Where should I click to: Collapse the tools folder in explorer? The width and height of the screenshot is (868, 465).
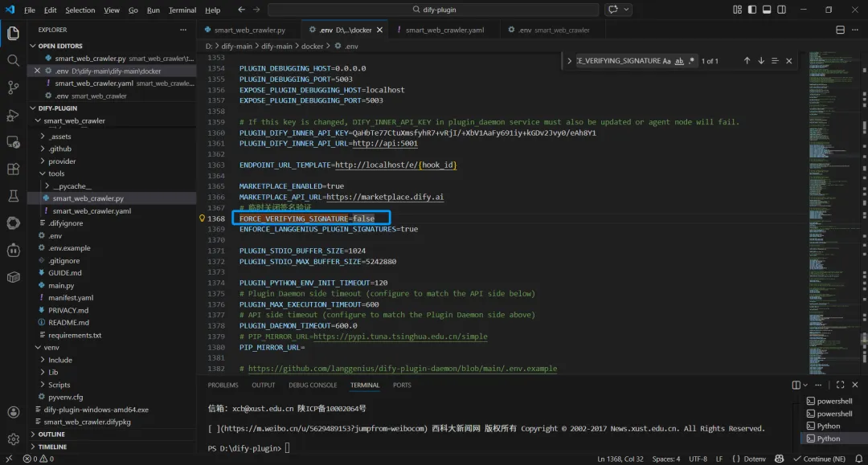pyautogui.click(x=42, y=173)
